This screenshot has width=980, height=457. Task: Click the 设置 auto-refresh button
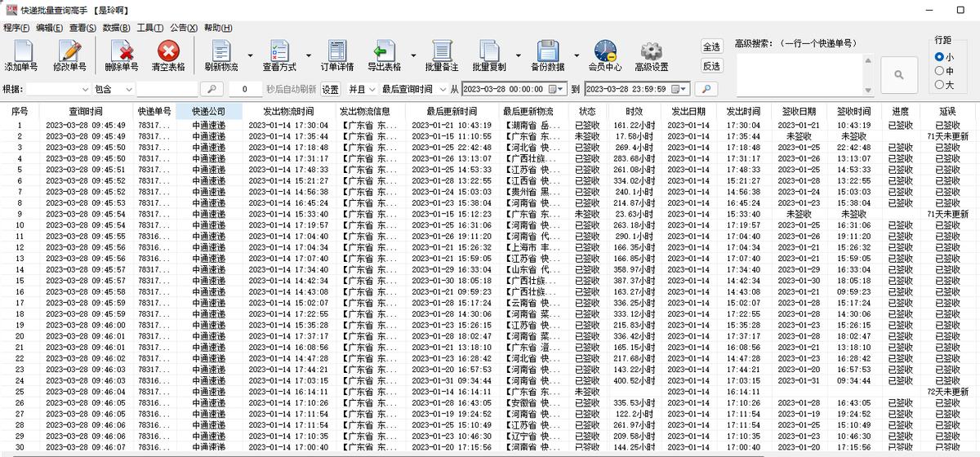pos(330,89)
